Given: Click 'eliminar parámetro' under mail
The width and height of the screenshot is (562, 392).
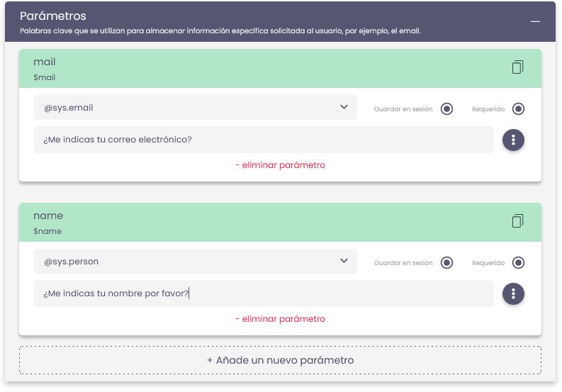Looking at the screenshot, I should click(x=280, y=165).
